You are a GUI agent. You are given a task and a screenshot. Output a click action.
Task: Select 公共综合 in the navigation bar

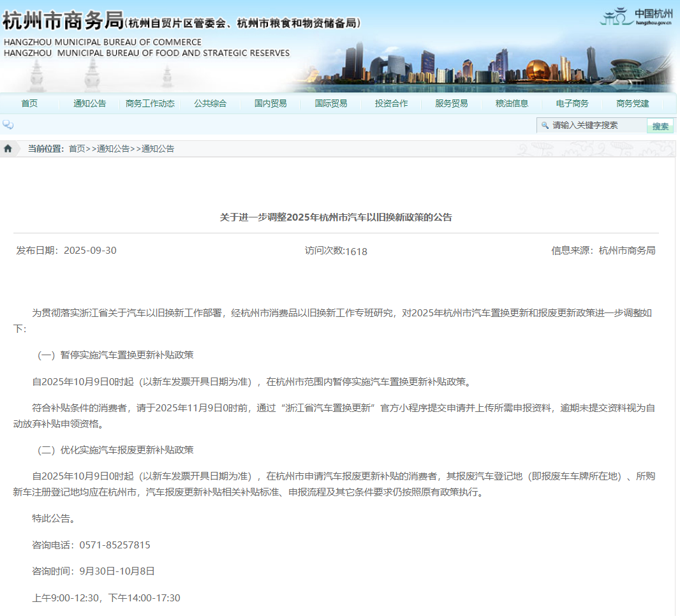pyautogui.click(x=211, y=103)
